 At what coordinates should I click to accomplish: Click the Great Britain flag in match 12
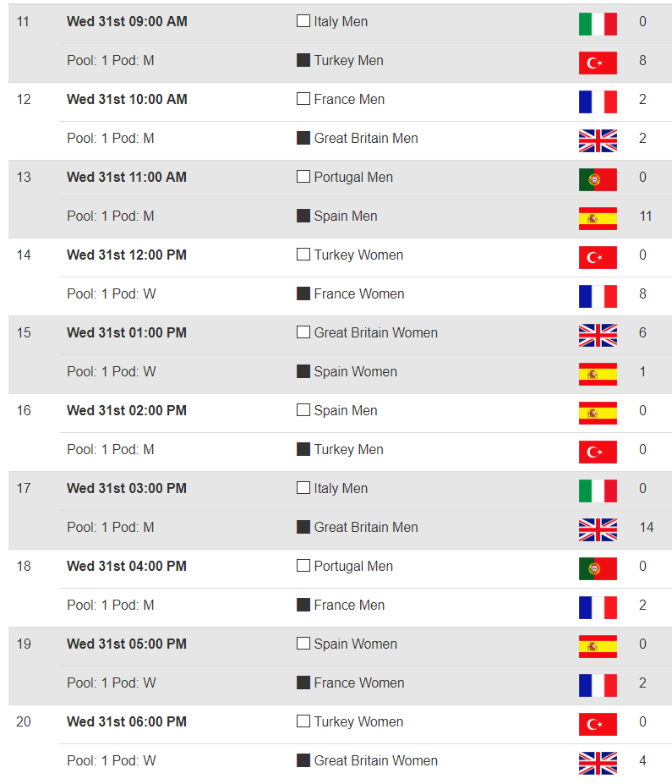(x=598, y=140)
